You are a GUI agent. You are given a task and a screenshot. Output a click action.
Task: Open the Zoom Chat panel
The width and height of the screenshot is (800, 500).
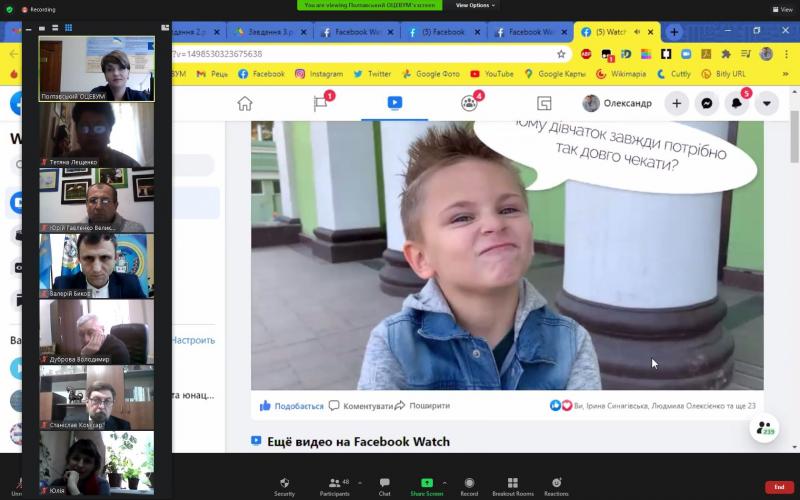385,486
